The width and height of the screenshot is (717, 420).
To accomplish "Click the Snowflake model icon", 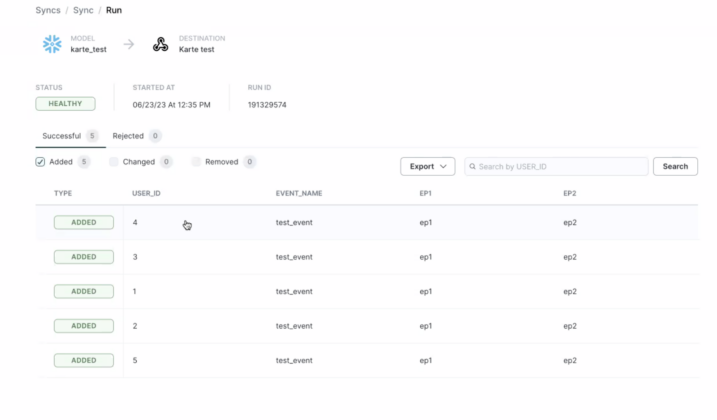I will pyautogui.click(x=52, y=44).
